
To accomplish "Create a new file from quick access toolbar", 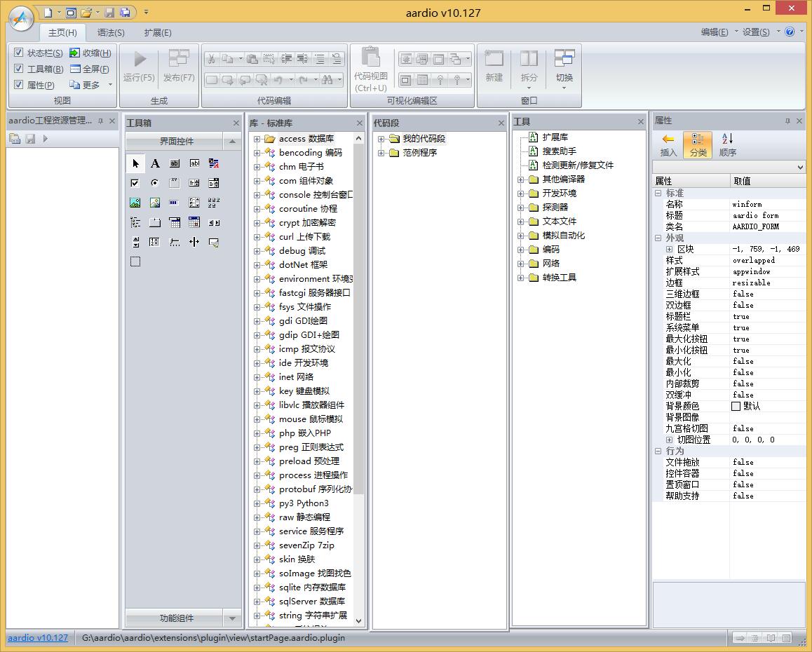I will pyautogui.click(x=48, y=12).
